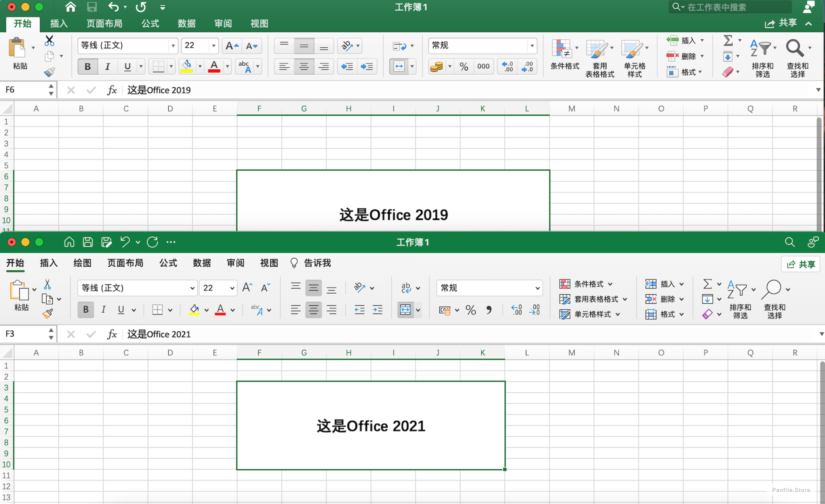Click Home icon in Office 2019 window
This screenshot has height=504, width=825.
click(x=70, y=7)
